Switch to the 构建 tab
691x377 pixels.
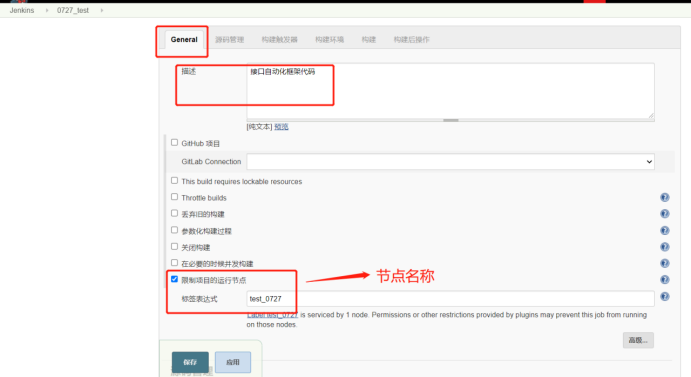(x=368, y=40)
